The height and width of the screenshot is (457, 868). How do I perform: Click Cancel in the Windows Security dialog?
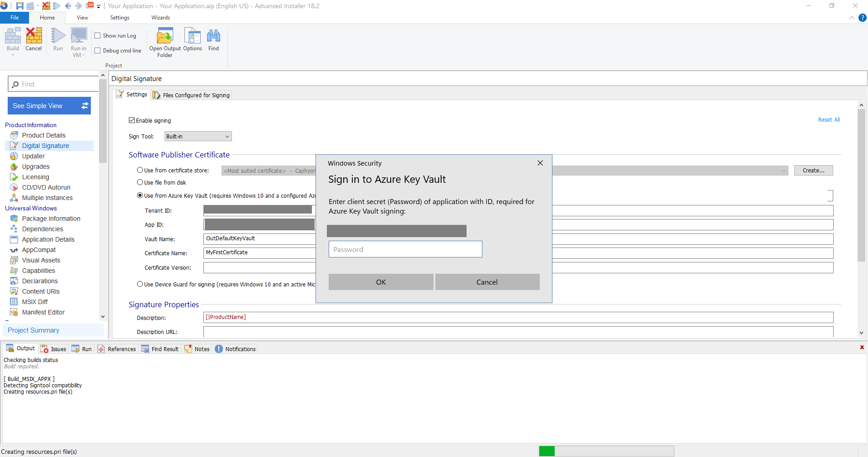[x=487, y=282]
